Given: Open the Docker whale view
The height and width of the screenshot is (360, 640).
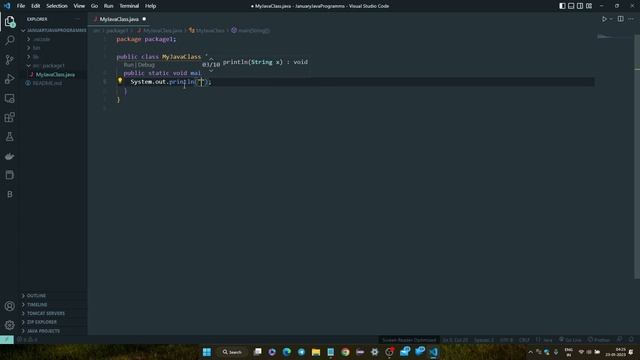Looking at the screenshot, I should 10,156.
